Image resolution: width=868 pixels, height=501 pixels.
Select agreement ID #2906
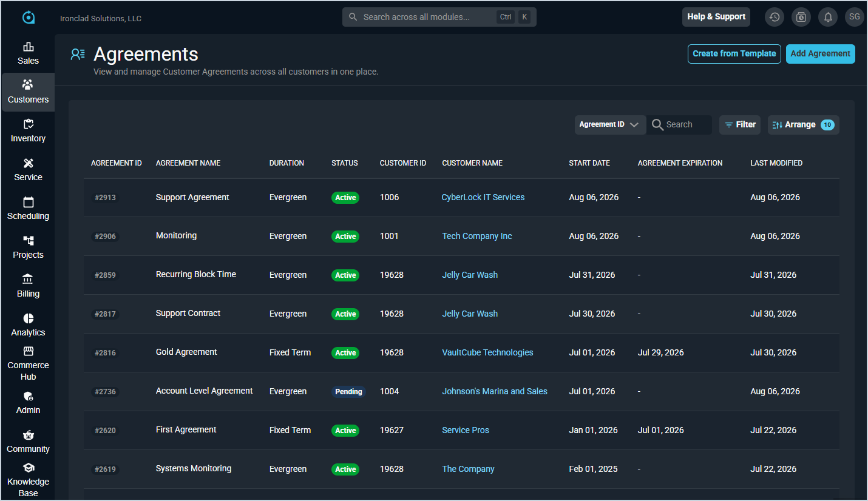105,237
